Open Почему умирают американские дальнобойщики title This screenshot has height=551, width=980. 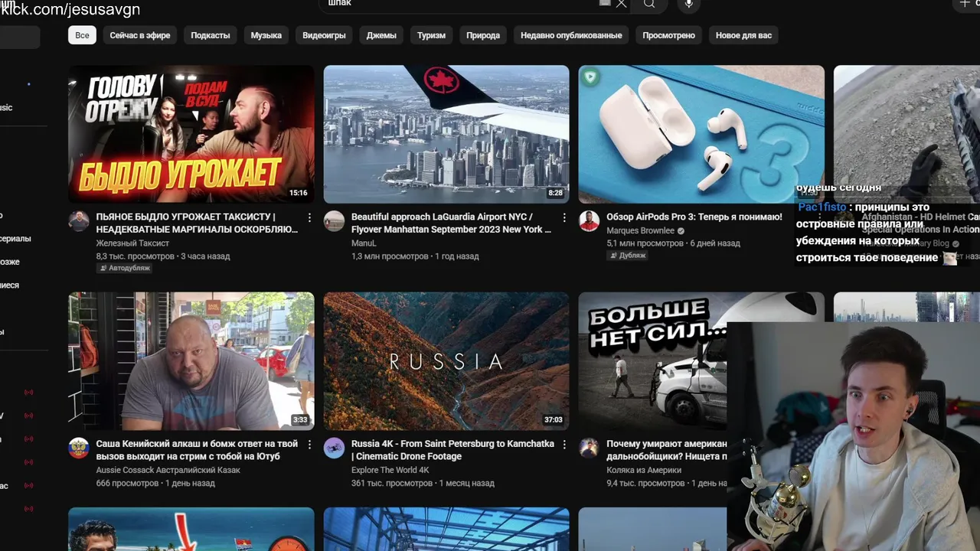(667, 450)
